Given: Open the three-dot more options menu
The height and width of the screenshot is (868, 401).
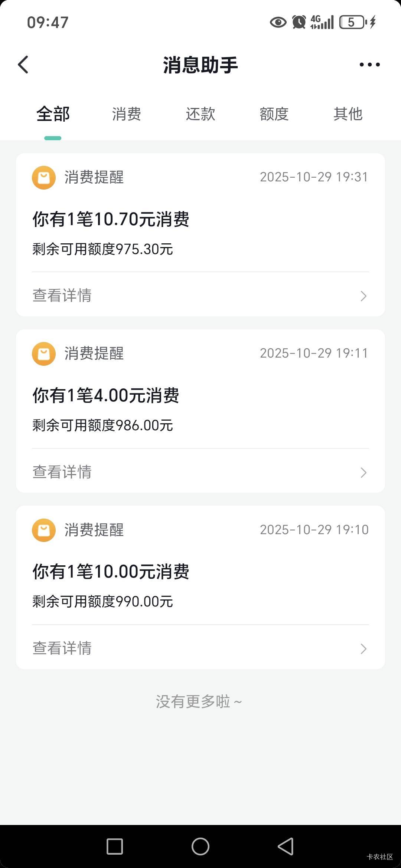Looking at the screenshot, I should [369, 65].
